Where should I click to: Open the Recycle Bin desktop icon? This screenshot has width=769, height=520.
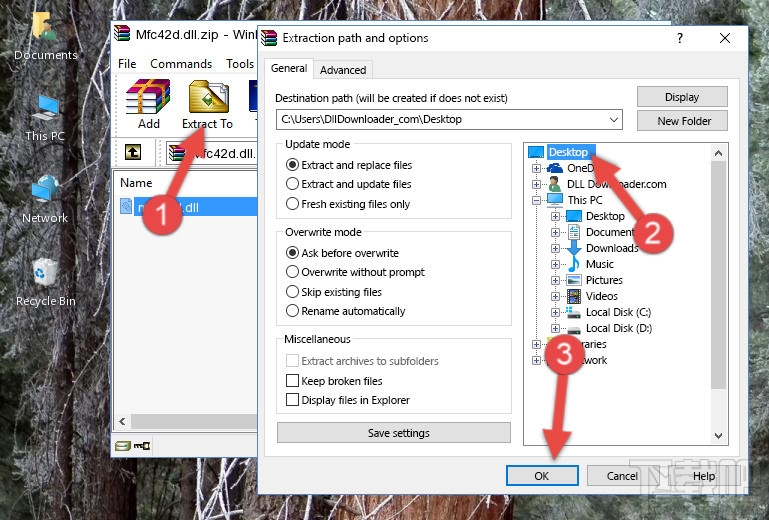46,283
